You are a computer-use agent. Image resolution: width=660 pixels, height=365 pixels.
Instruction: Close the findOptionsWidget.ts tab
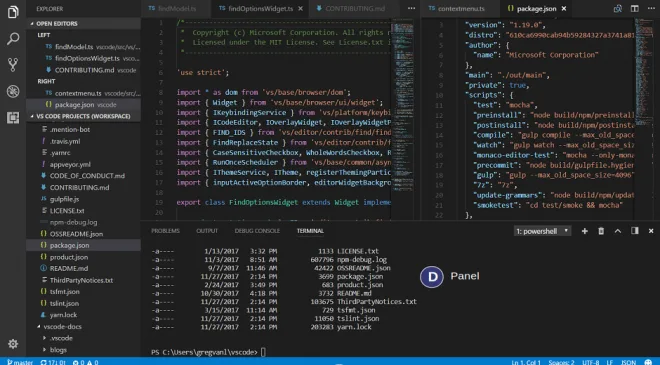point(300,8)
